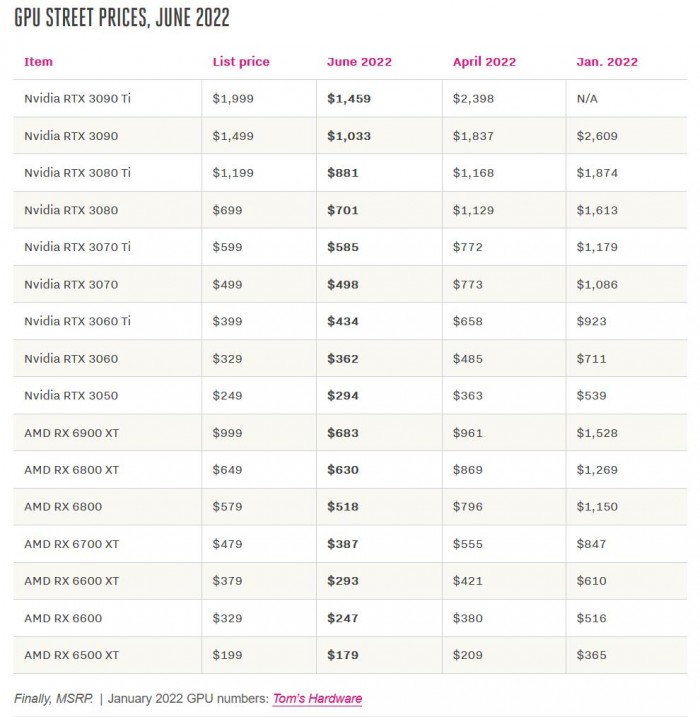Select the N/A cell for RTX 3090 Ti
Viewport: 700px width, 717px height.
[x=588, y=98]
